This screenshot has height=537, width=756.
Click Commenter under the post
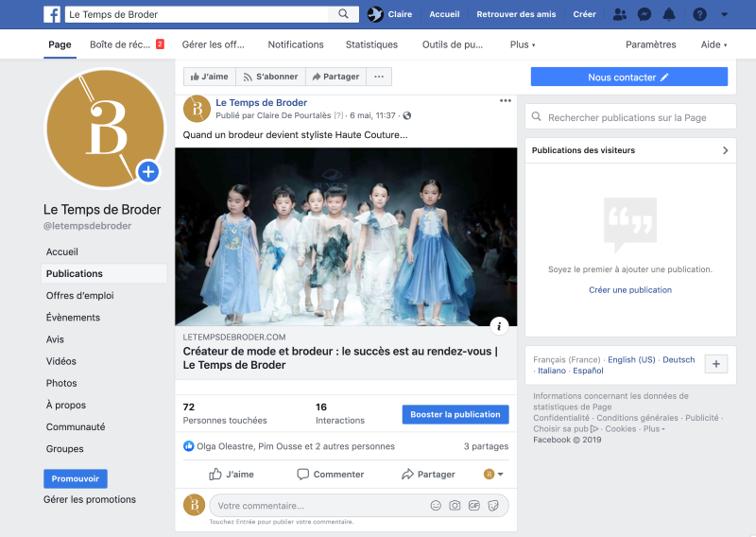tap(331, 475)
